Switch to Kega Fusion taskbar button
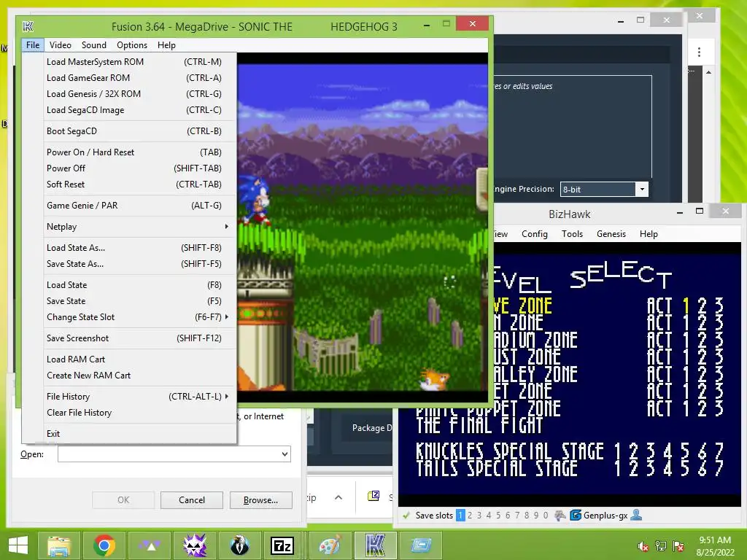The image size is (747, 560). tap(376, 545)
